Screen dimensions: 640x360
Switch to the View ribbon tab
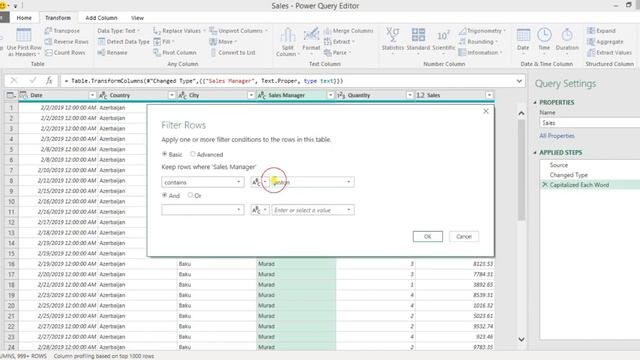[137, 18]
